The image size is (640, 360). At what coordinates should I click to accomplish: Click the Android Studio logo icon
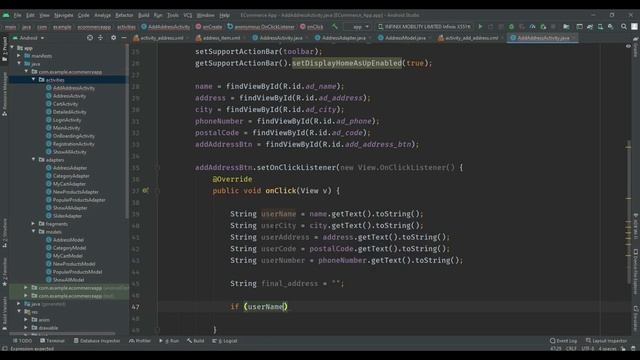click(6, 15)
